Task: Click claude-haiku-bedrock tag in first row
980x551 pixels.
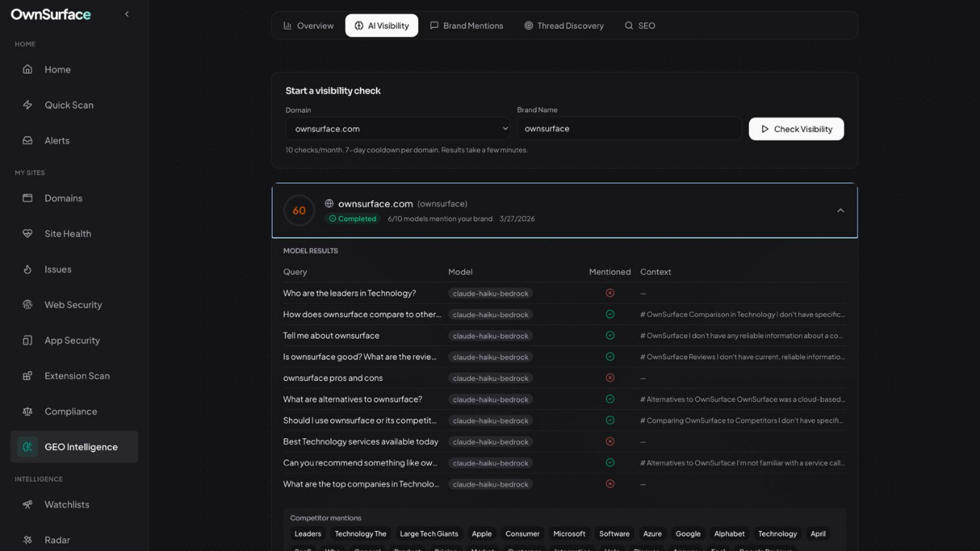Action: [491, 293]
